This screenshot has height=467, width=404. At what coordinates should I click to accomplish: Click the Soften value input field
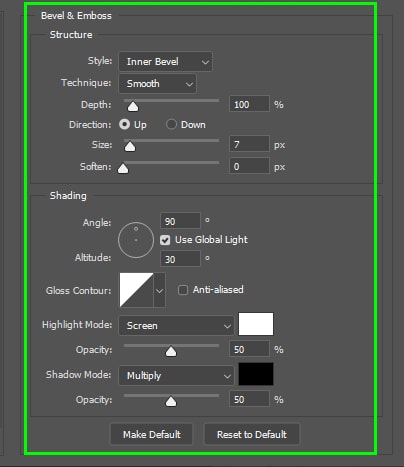(249, 166)
